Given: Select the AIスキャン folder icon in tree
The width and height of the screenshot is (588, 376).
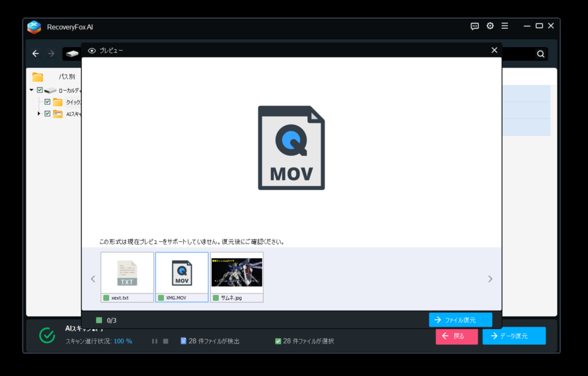Looking at the screenshot, I should click(58, 114).
